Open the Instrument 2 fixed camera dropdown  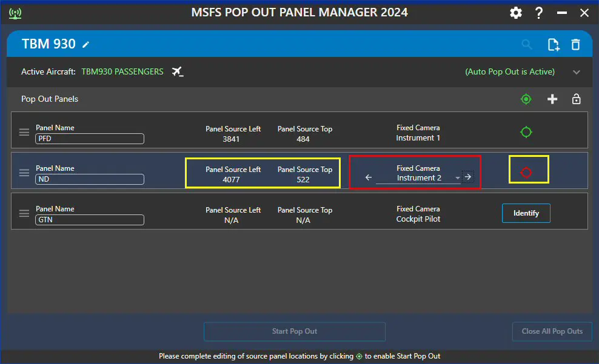click(418, 178)
